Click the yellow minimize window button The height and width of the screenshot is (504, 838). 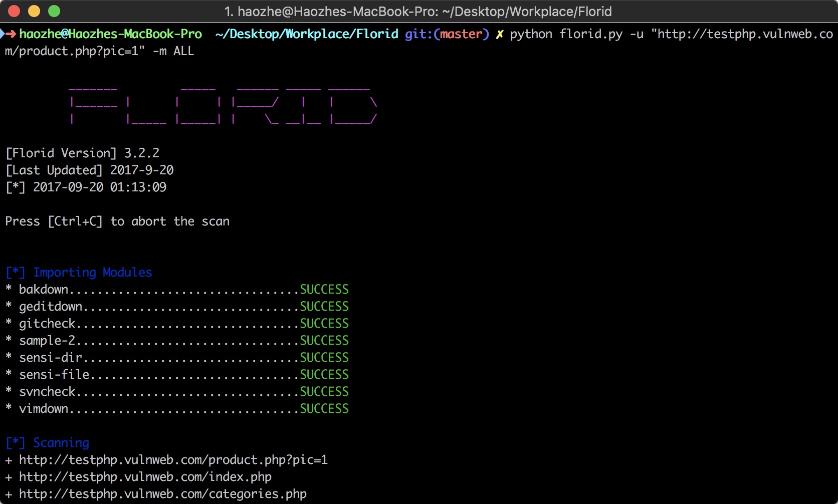[x=34, y=11]
